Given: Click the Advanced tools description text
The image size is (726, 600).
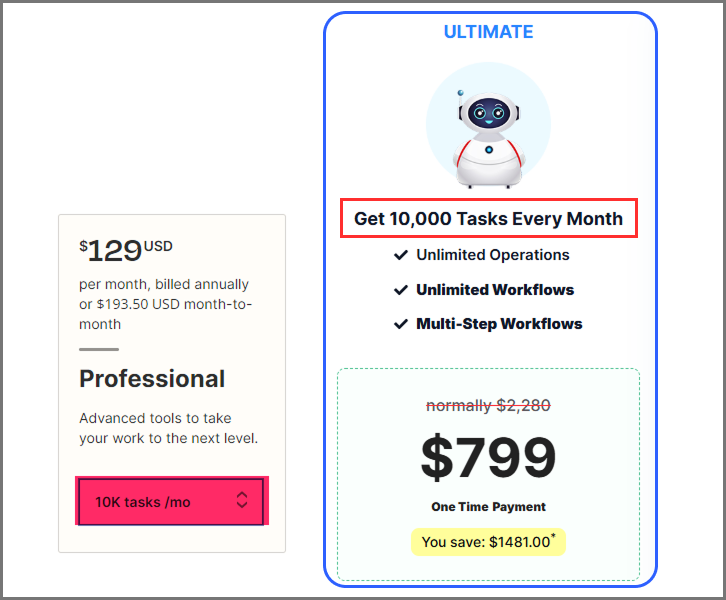Looking at the screenshot, I should point(169,428).
